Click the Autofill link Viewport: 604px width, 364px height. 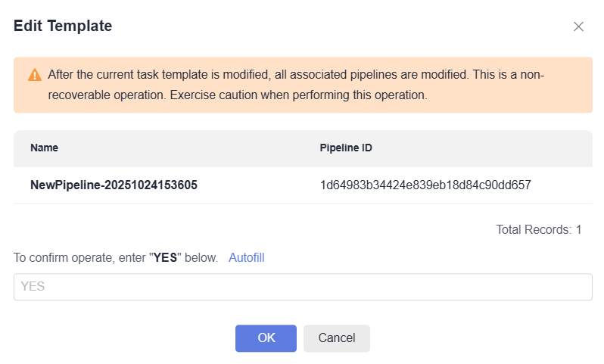(247, 257)
